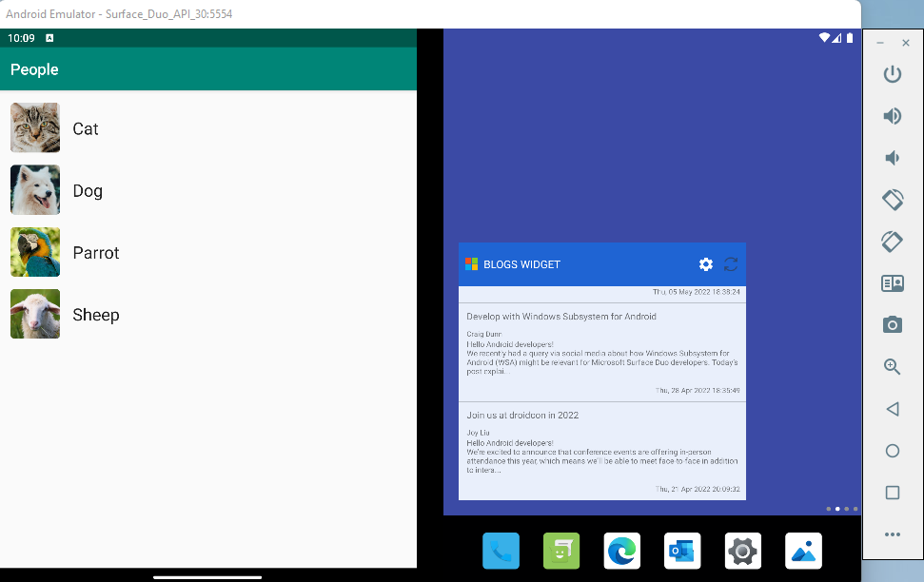Image resolution: width=924 pixels, height=582 pixels.
Task: Refresh the Blogs Widget feed
Action: tap(731, 264)
